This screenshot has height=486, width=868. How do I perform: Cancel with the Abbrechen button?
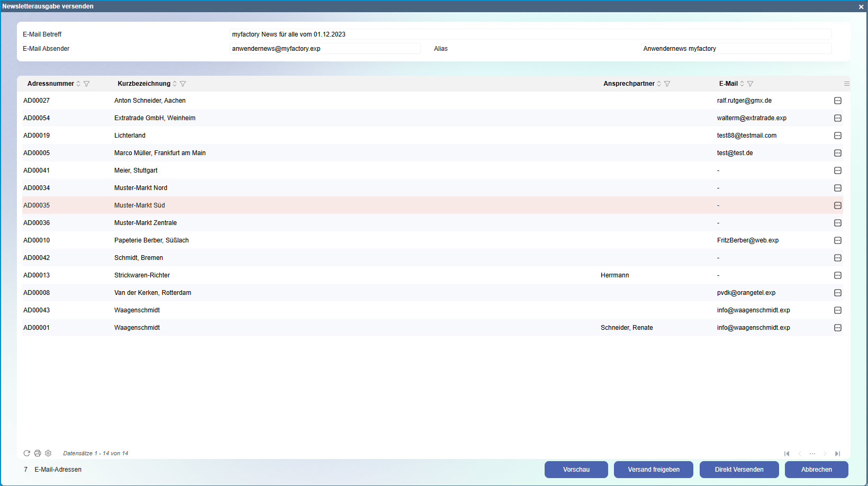[x=816, y=470]
